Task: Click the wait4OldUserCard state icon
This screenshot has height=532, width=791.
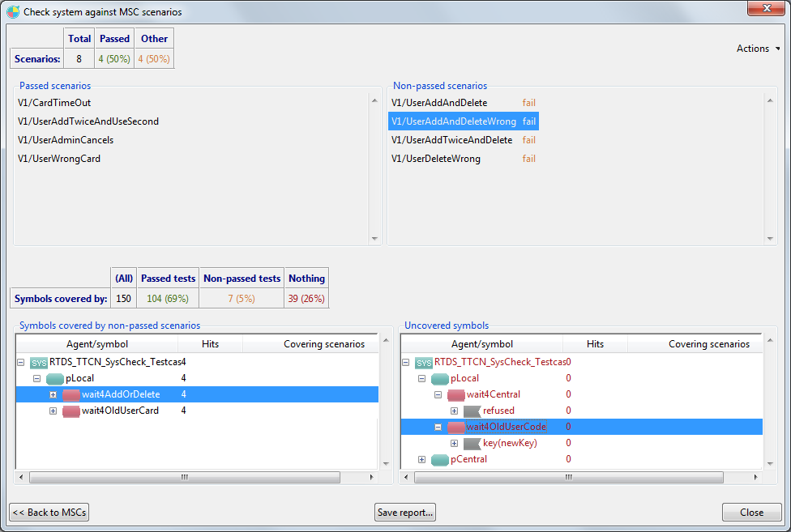Action: coord(71,411)
